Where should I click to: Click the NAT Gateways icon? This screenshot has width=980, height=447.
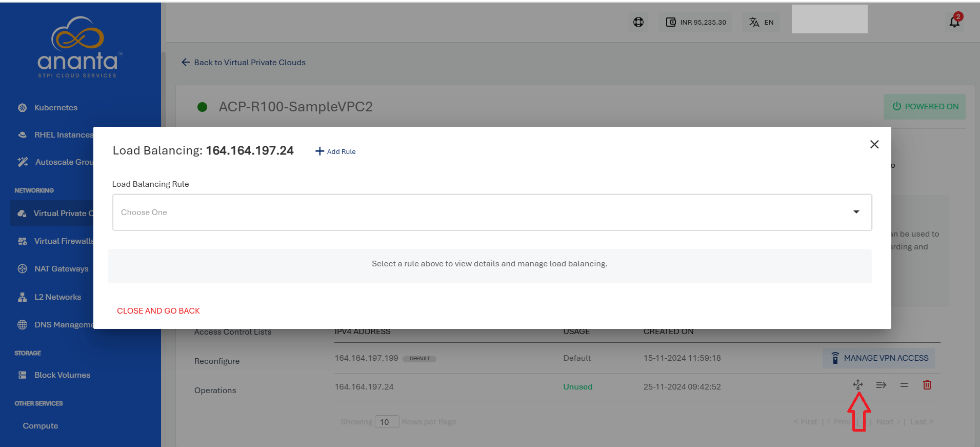coord(22,269)
